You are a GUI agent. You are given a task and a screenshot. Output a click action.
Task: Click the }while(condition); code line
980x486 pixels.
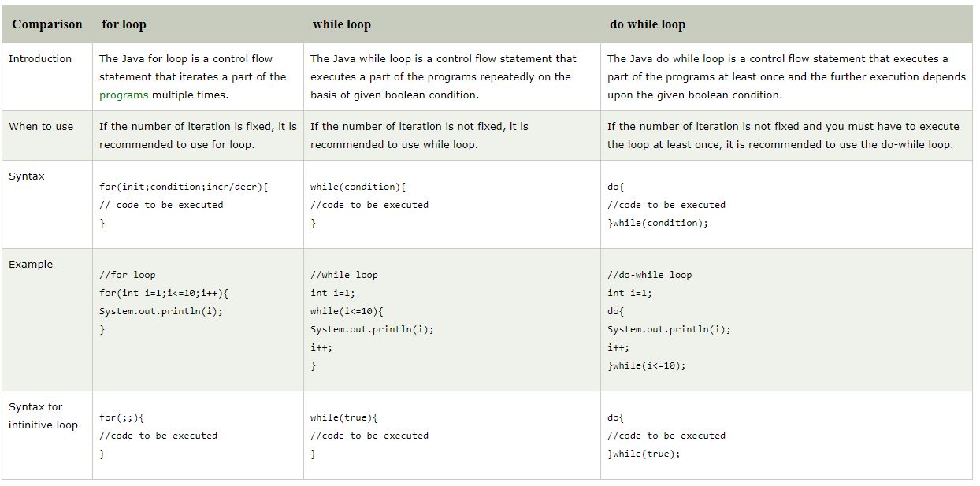tap(658, 223)
